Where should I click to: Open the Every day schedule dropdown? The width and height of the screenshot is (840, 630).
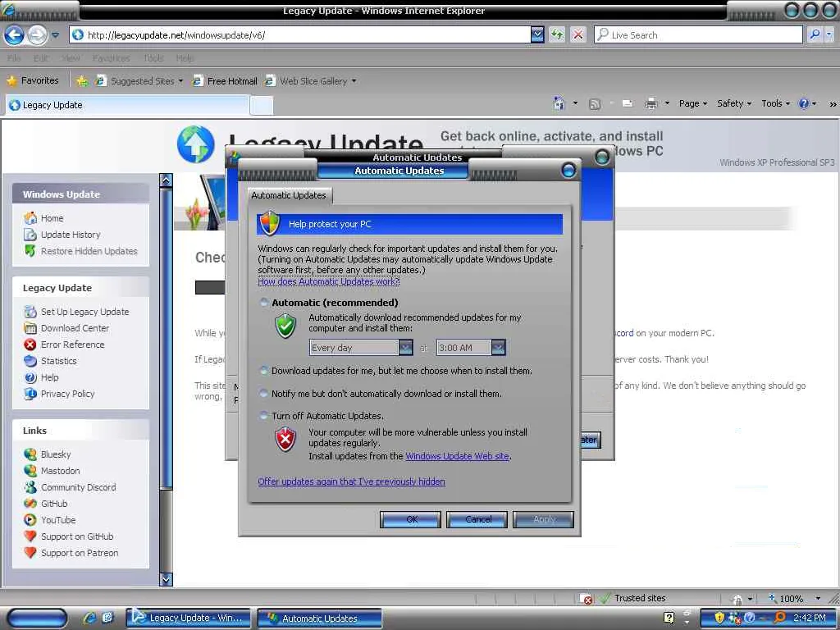405,348
